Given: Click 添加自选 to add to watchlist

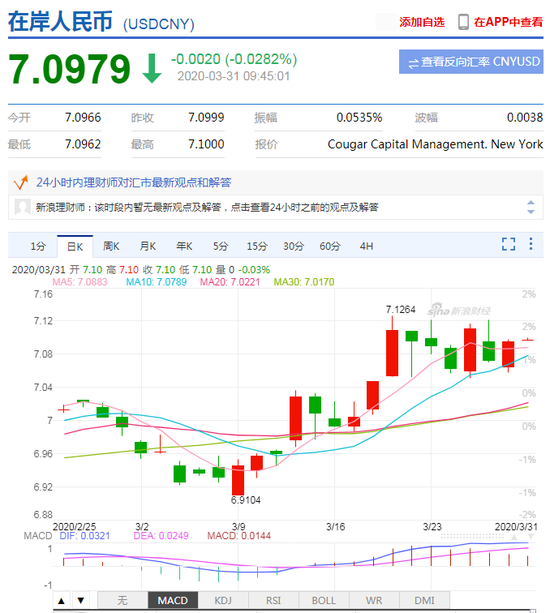Looking at the screenshot, I should [422, 22].
